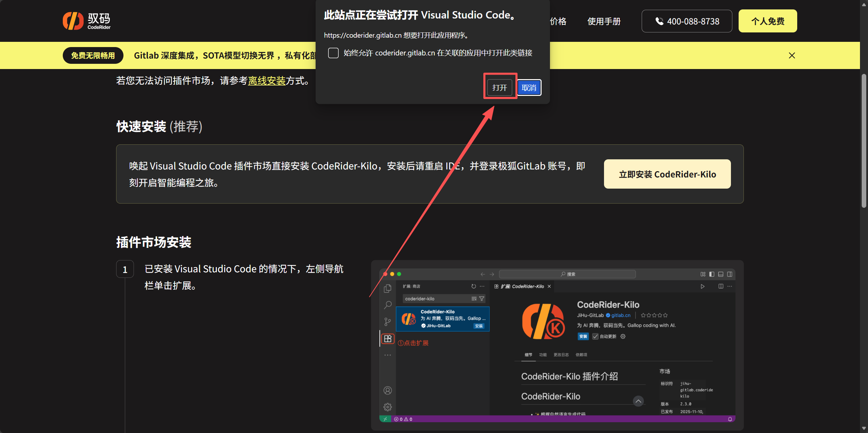This screenshot has width=868, height=433.
Task: Click the notification bell in the purple status bar
Action: [730, 419]
